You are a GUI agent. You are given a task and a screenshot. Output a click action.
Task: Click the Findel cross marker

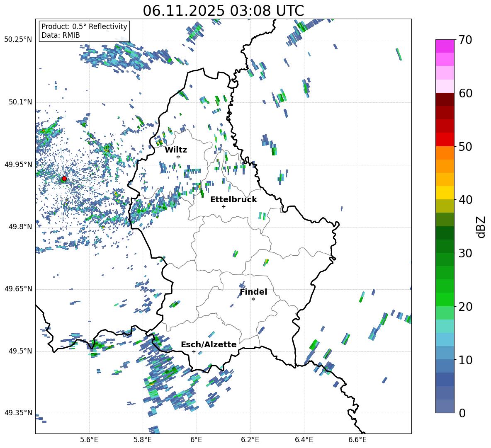(253, 299)
